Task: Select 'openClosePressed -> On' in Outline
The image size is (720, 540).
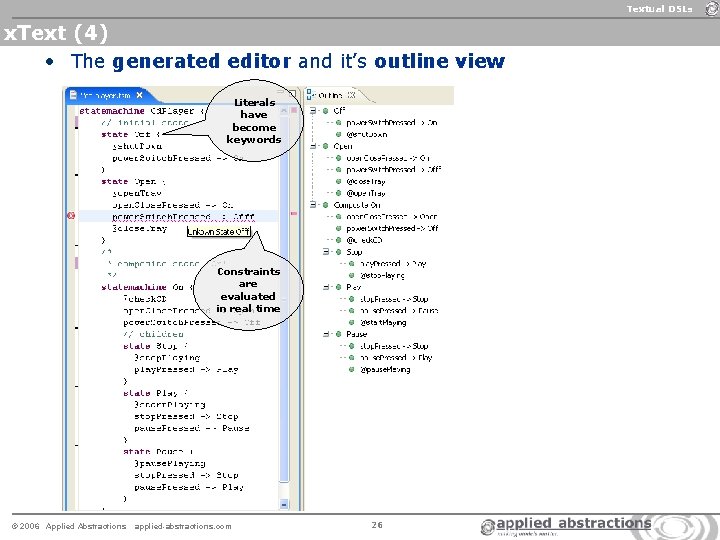Action: pos(388,158)
